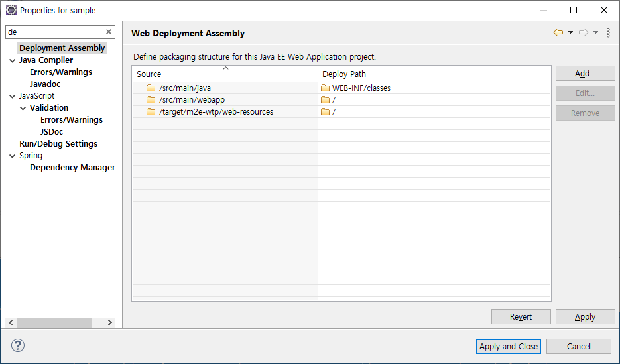
Task: Collapse the Spring tree node
Action: pos(13,156)
